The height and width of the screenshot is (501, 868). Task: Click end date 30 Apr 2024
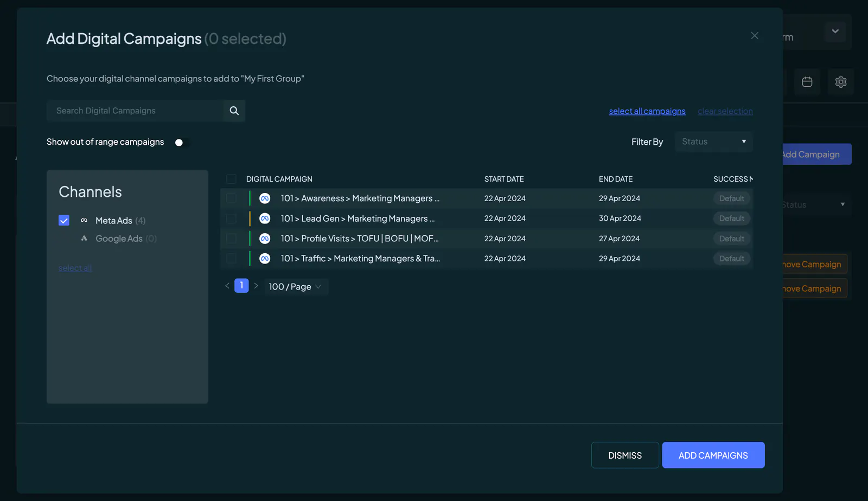pos(620,219)
